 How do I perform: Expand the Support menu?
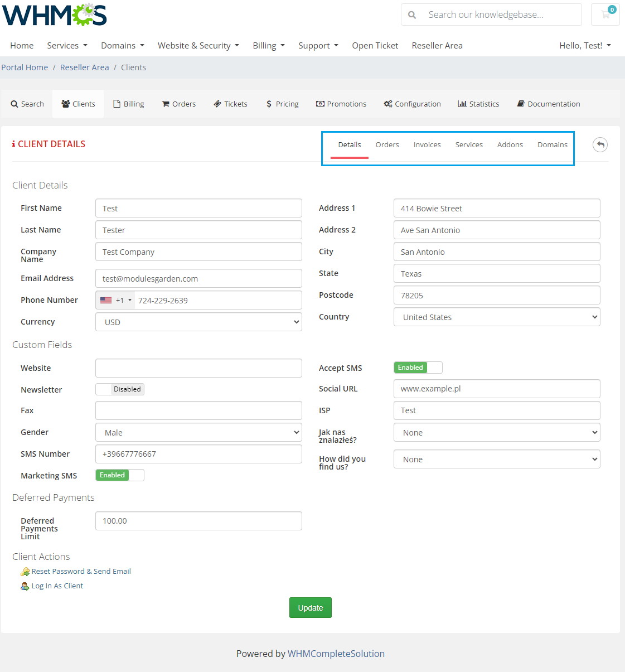318,46
